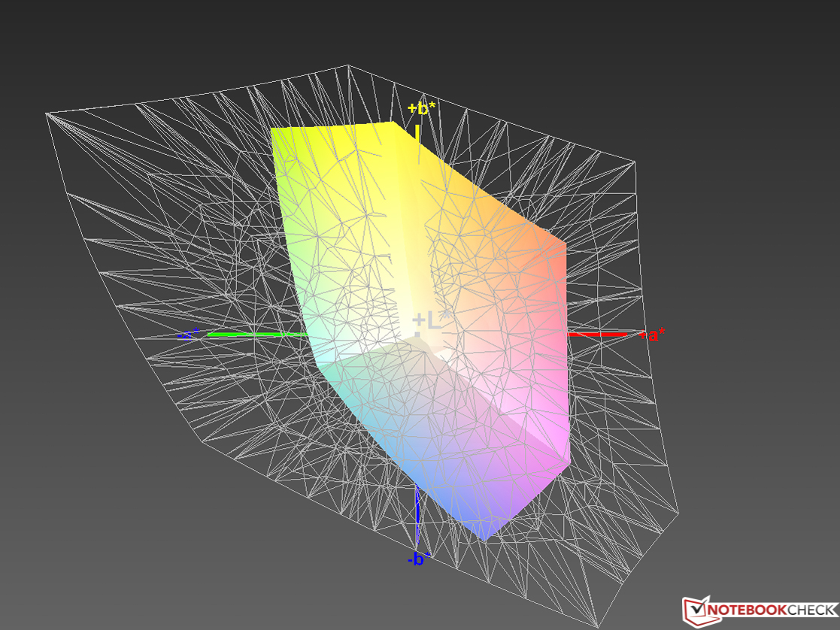Viewport: 840px width, 630px height.
Task: Click the -a* label on the left axis
Action: pyautogui.click(x=188, y=335)
